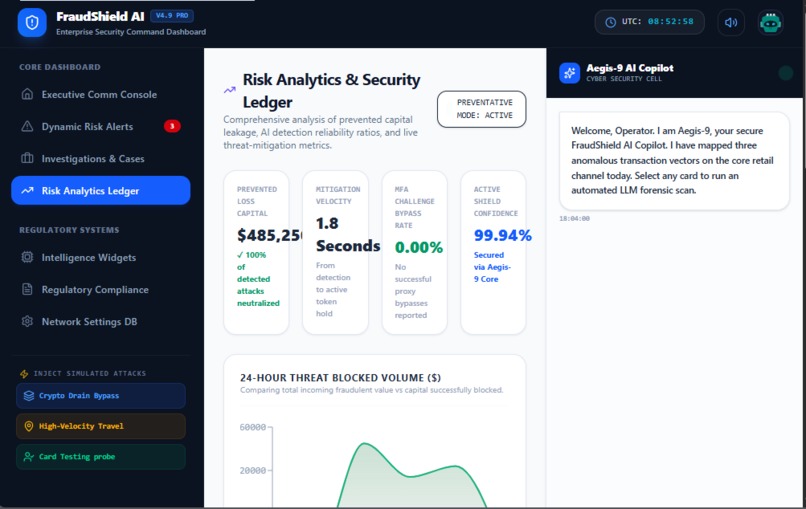Click the briefcase icon beside Investigations & Cases
The width and height of the screenshot is (806, 509).
[27, 158]
